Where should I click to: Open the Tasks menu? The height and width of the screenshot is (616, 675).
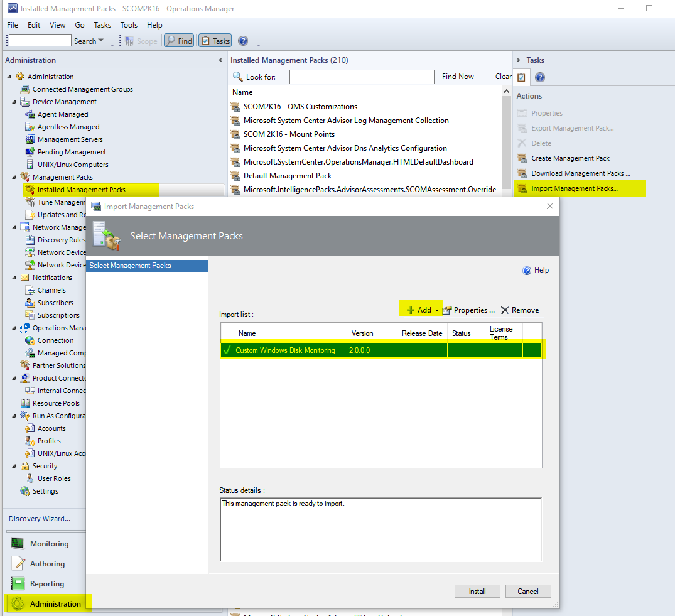[x=102, y=25]
